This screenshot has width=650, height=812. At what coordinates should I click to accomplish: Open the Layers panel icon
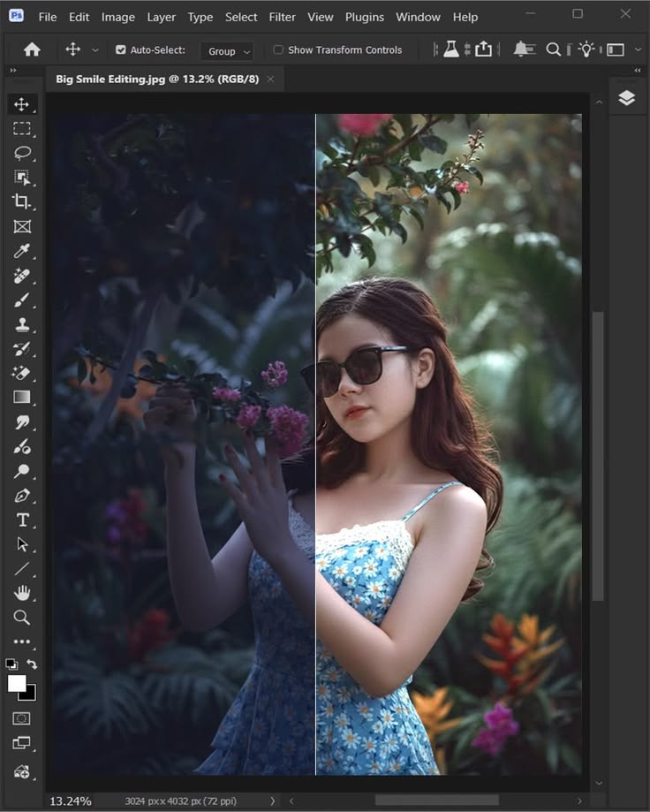tap(626, 99)
